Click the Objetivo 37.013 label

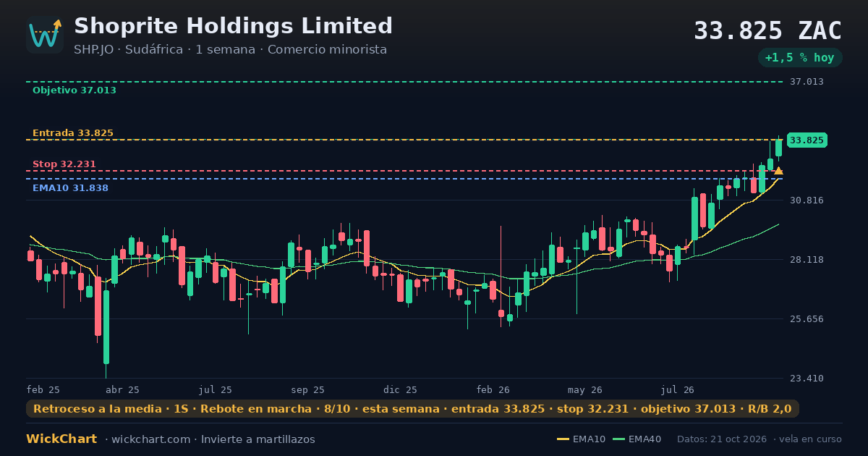(x=75, y=90)
